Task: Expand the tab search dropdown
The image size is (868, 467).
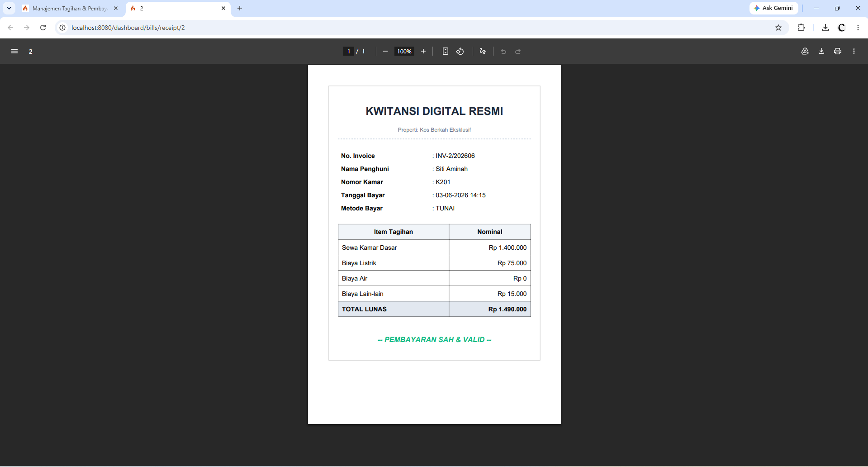Action: [x=9, y=8]
